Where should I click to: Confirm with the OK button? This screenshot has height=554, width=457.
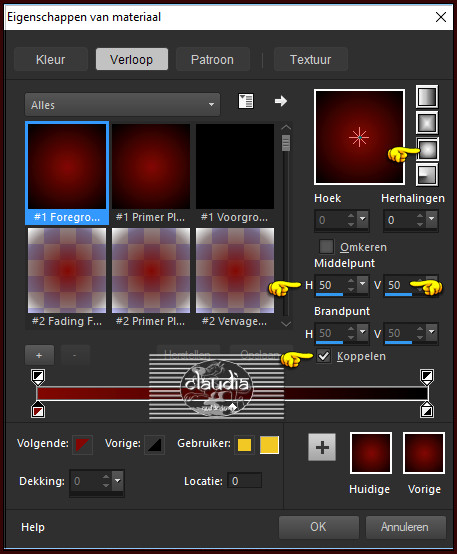click(x=318, y=527)
